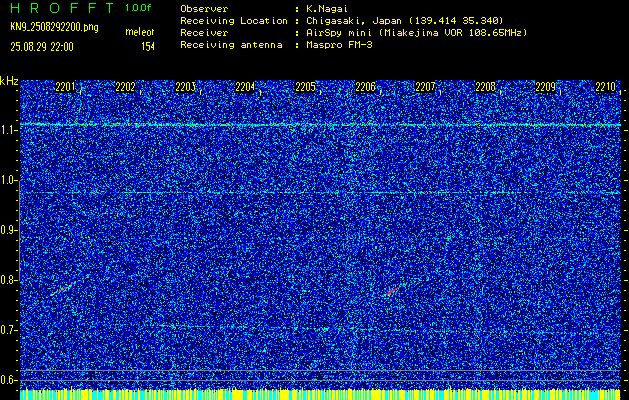Click the 2205 time marker

(x=305, y=87)
